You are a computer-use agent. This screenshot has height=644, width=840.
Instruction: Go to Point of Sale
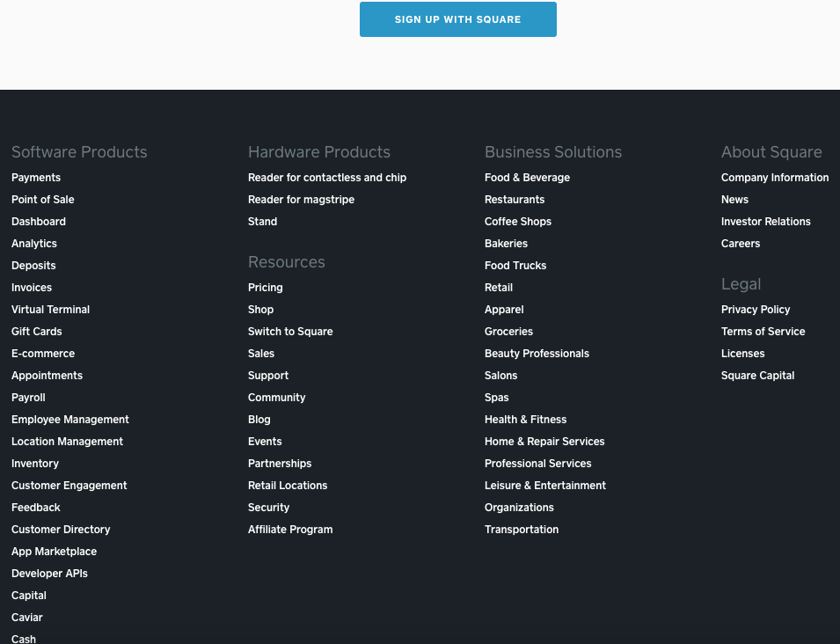(43, 200)
